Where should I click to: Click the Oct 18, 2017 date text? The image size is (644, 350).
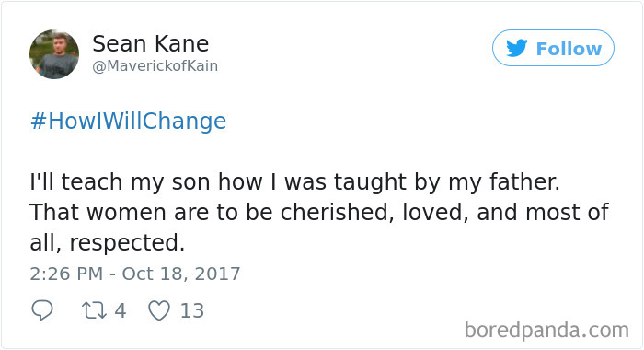[x=180, y=274]
